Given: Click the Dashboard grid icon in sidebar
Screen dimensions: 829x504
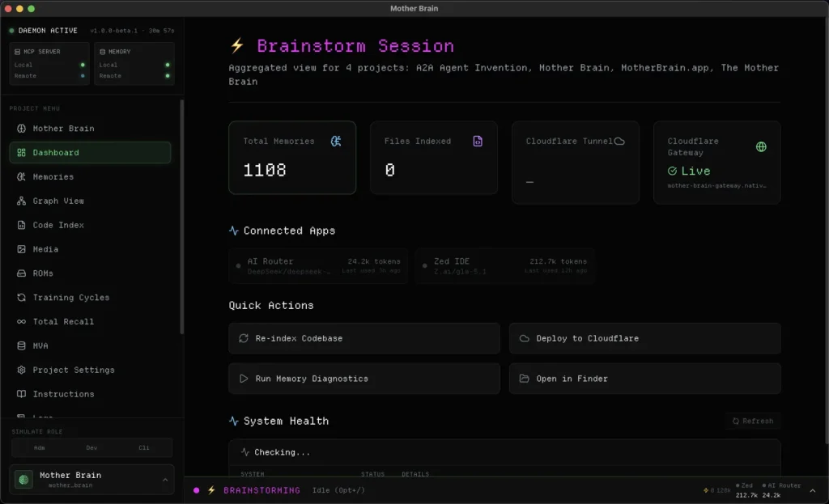Looking at the screenshot, I should 21,153.
